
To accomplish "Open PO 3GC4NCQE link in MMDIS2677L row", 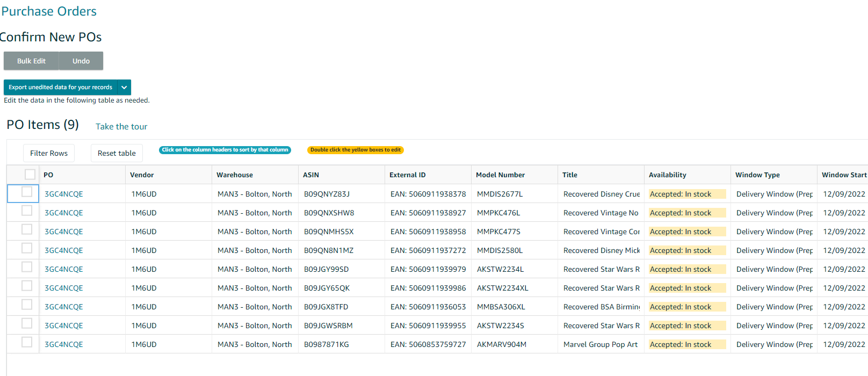I will tap(64, 194).
